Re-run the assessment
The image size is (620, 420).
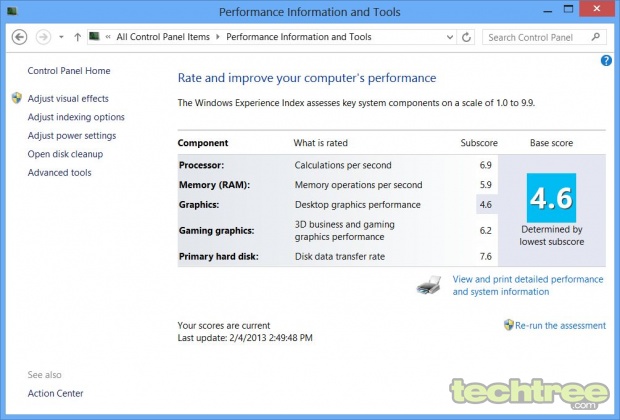pos(560,325)
